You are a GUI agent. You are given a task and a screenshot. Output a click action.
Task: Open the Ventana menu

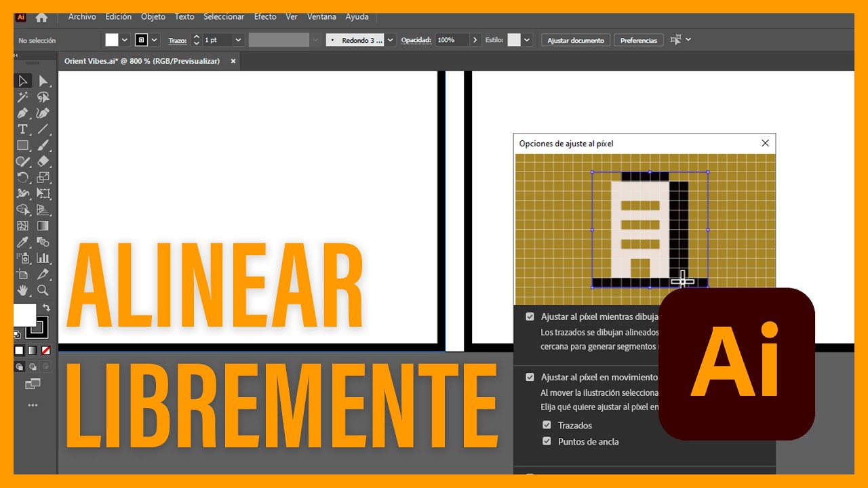point(321,17)
